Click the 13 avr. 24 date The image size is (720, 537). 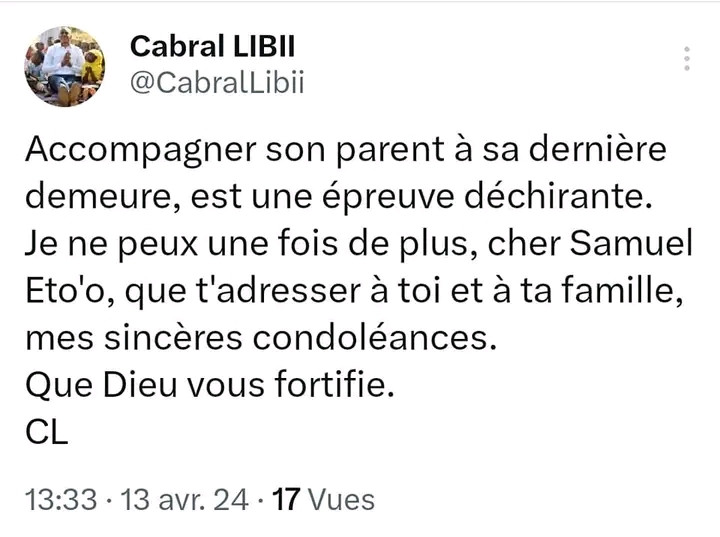click(x=185, y=499)
